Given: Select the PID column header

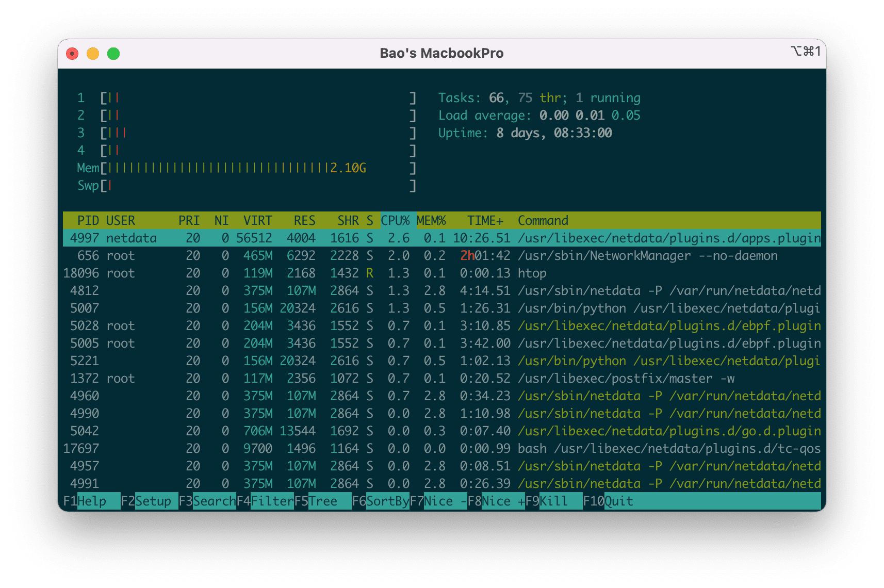Looking at the screenshot, I should click(x=88, y=221).
